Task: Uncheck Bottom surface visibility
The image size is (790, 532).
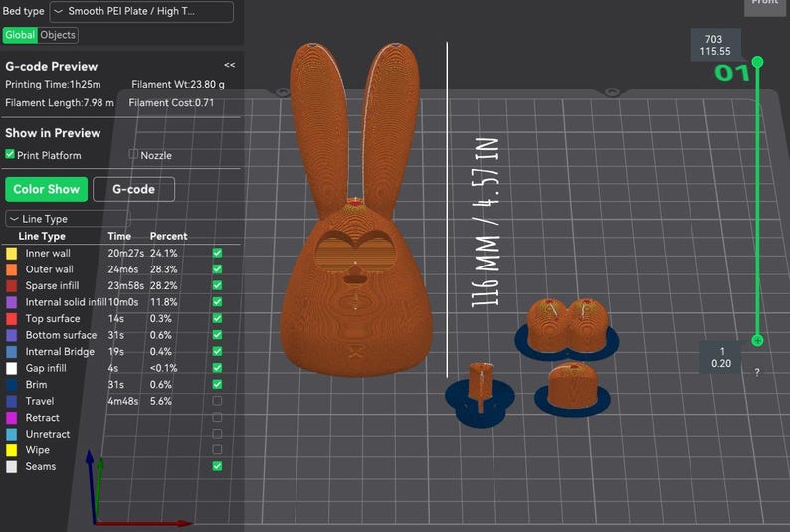Action: tap(217, 335)
